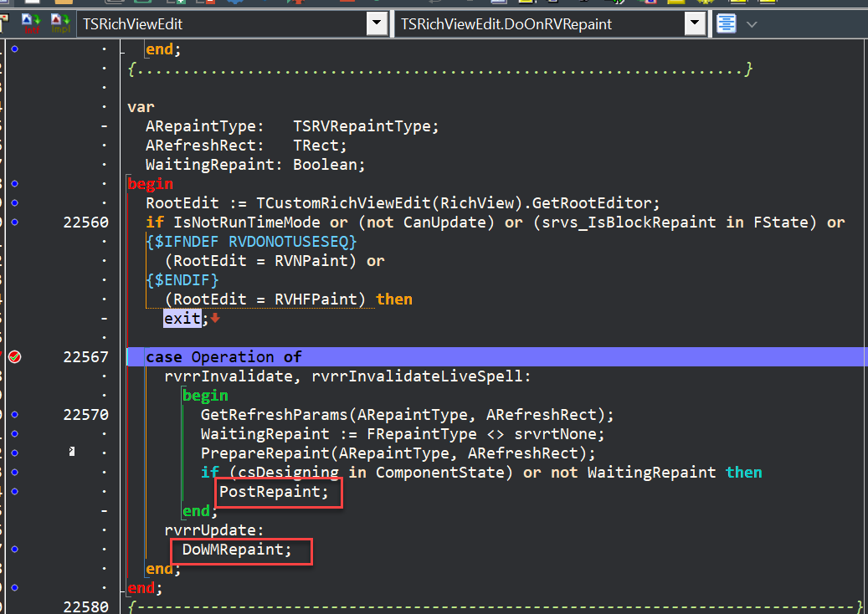The width and height of the screenshot is (868, 614).
Task: Click the RVHFPaint identifier
Action: [x=316, y=299]
